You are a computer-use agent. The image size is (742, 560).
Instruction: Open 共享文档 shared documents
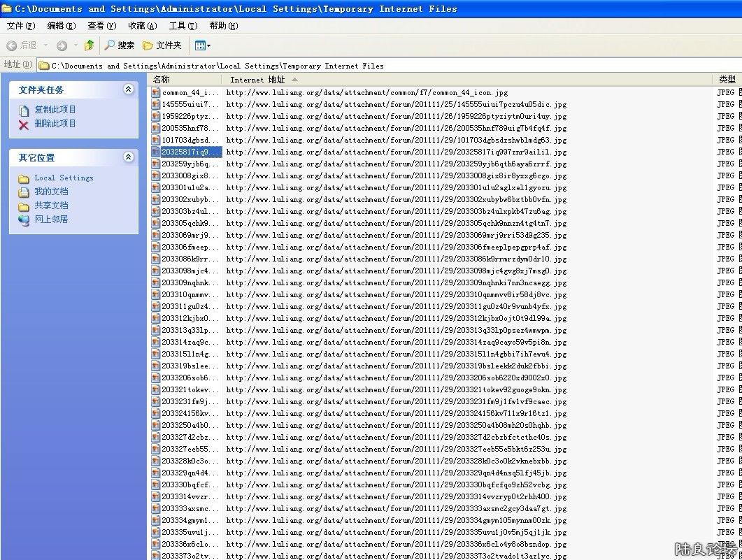click(x=51, y=206)
